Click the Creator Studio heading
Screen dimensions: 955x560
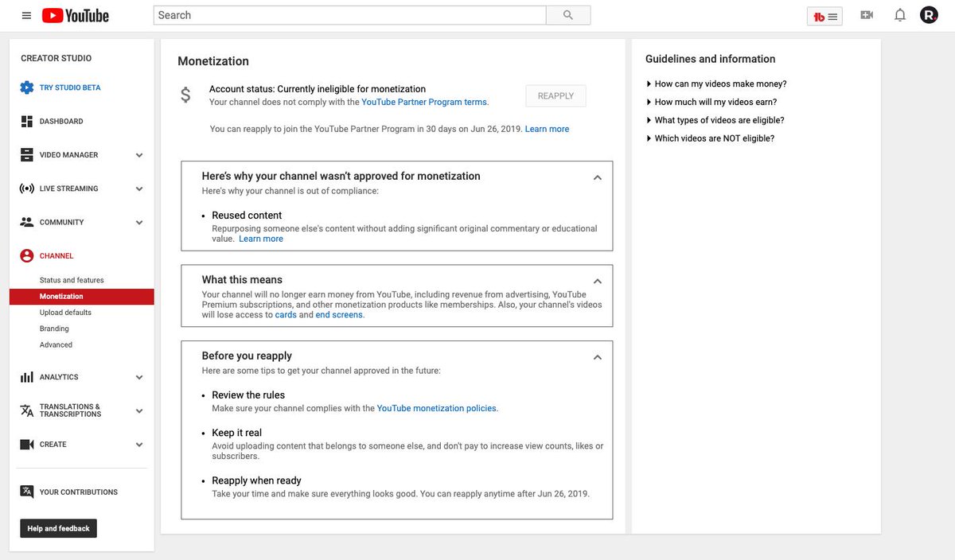point(56,58)
